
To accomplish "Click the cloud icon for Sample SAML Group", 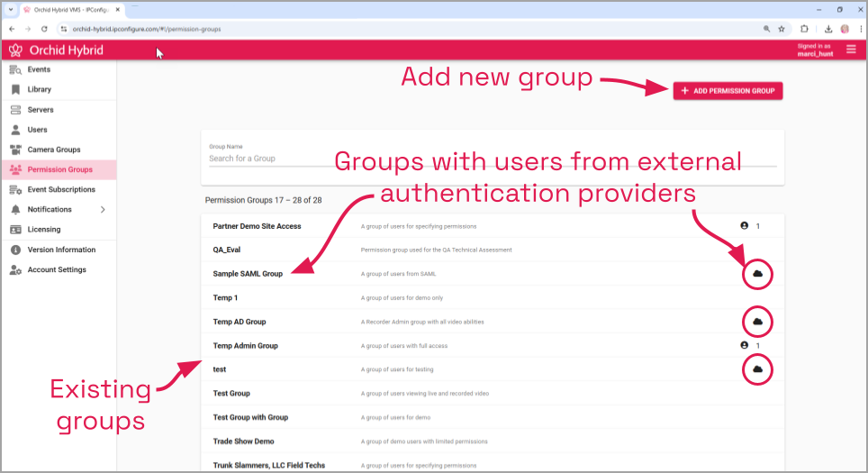I will (x=757, y=273).
